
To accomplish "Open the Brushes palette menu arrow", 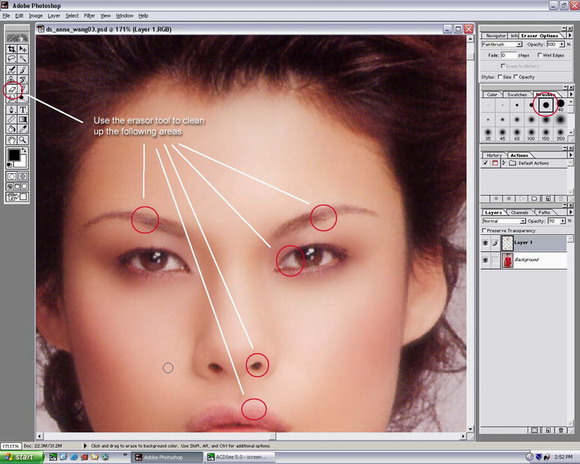I will pyautogui.click(x=570, y=94).
